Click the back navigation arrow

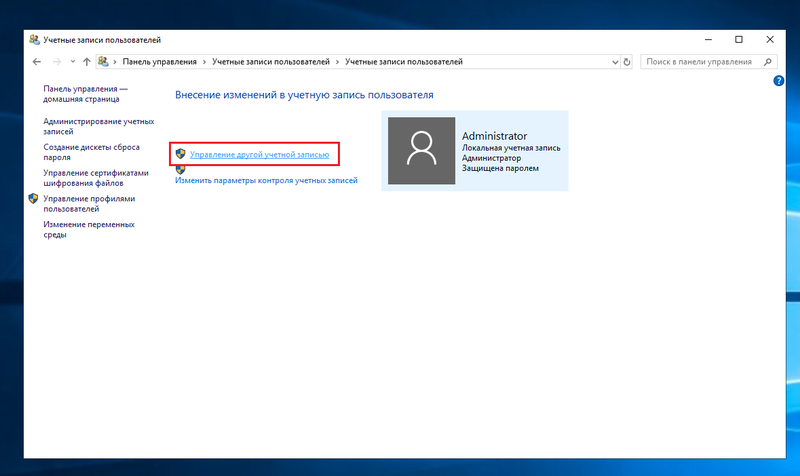tap(37, 62)
